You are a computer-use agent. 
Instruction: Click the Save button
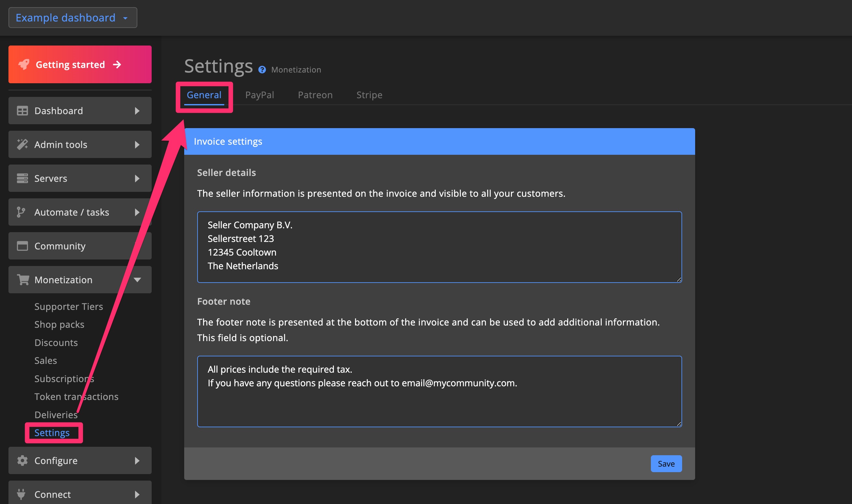click(666, 463)
